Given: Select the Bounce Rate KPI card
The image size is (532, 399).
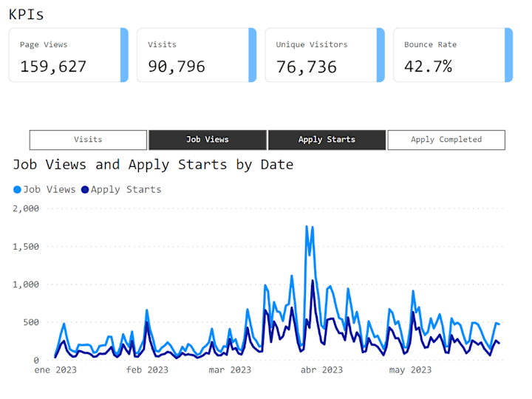Looking at the screenshot, I should [453, 55].
